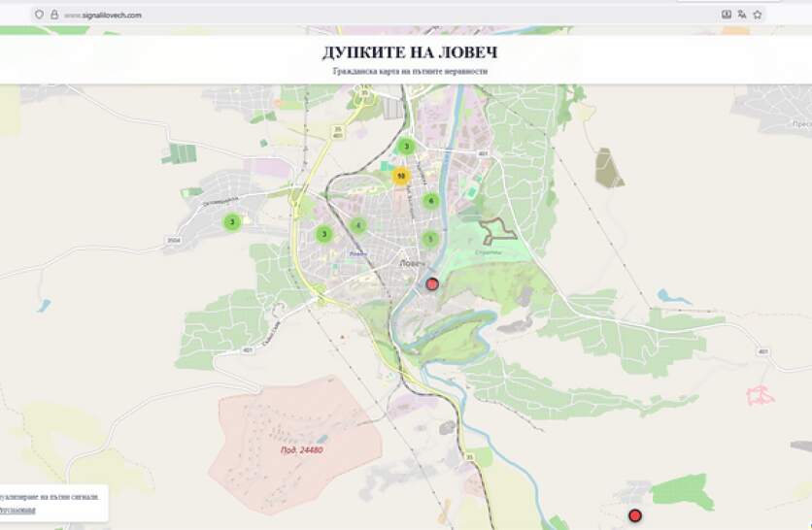The width and height of the screenshot is (812, 530).
Task: Click the site security padlock icon
Action: (53, 15)
